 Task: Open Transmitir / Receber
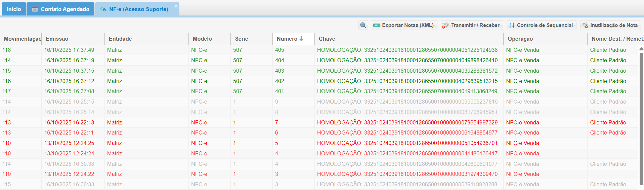(x=471, y=25)
